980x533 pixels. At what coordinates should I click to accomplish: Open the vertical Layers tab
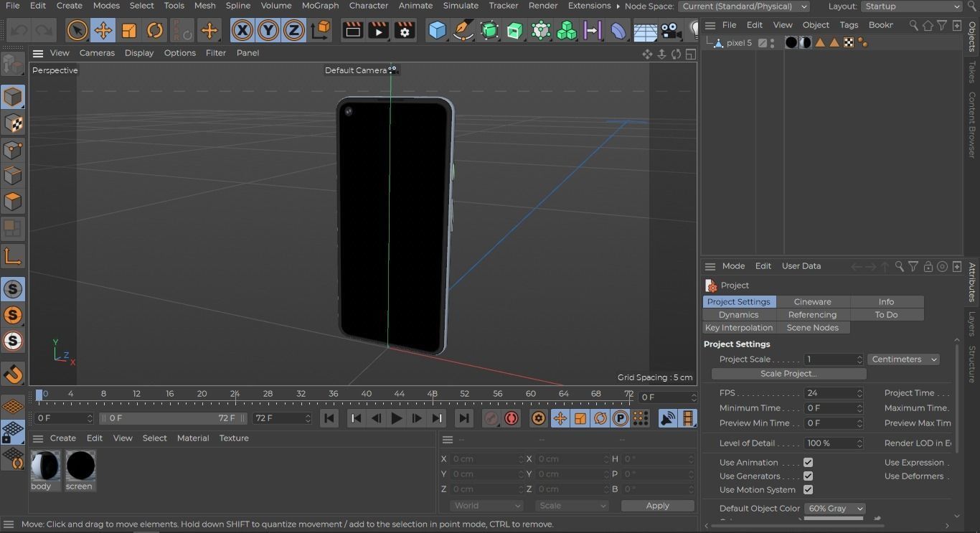(972, 324)
